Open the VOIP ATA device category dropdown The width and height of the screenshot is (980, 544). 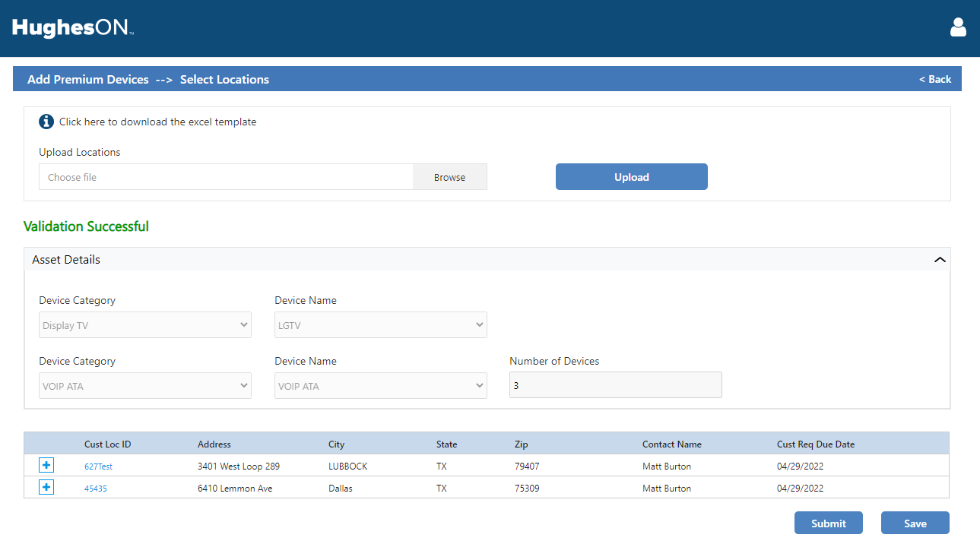coord(144,386)
